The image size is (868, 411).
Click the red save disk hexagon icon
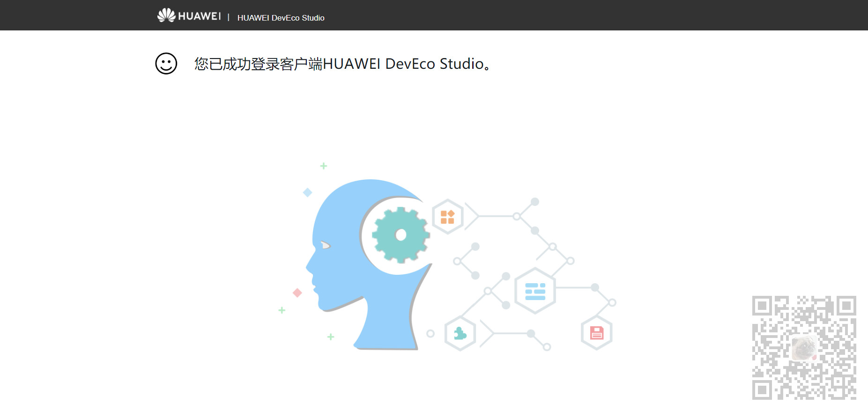[x=596, y=333]
